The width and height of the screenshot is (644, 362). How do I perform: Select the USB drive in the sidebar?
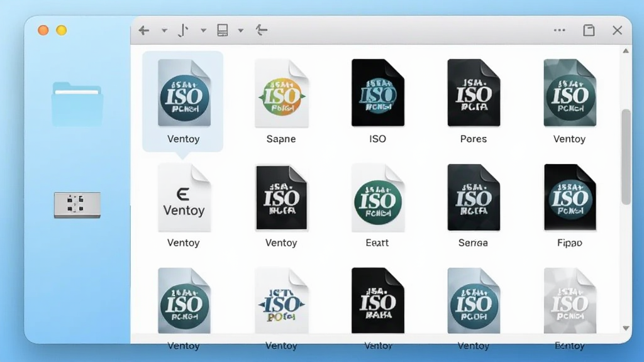[77, 205]
